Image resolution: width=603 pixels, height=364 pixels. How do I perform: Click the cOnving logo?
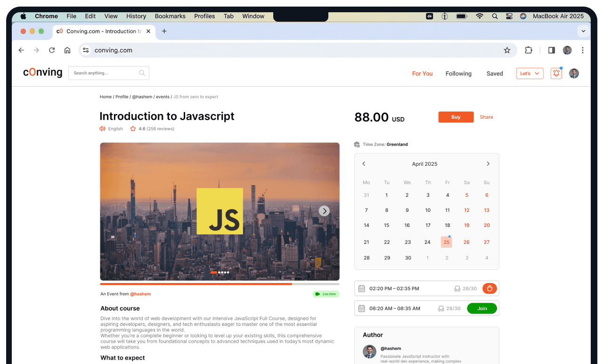coord(42,73)
